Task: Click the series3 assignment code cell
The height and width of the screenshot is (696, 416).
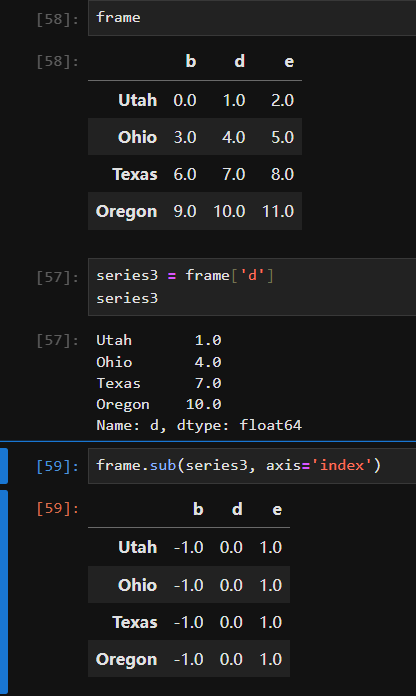Action: (252, 287)
